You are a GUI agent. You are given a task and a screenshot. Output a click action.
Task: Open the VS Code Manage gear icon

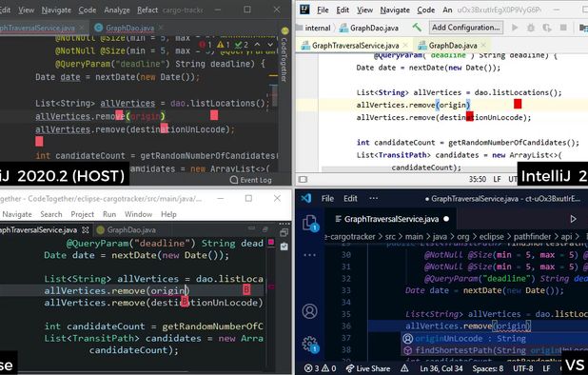[310, 344]
